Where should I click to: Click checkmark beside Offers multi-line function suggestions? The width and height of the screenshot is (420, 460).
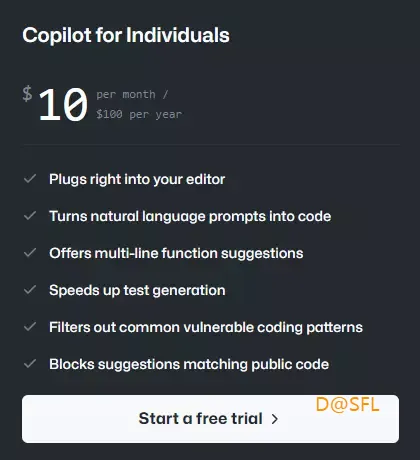click(x=30, y=253)
